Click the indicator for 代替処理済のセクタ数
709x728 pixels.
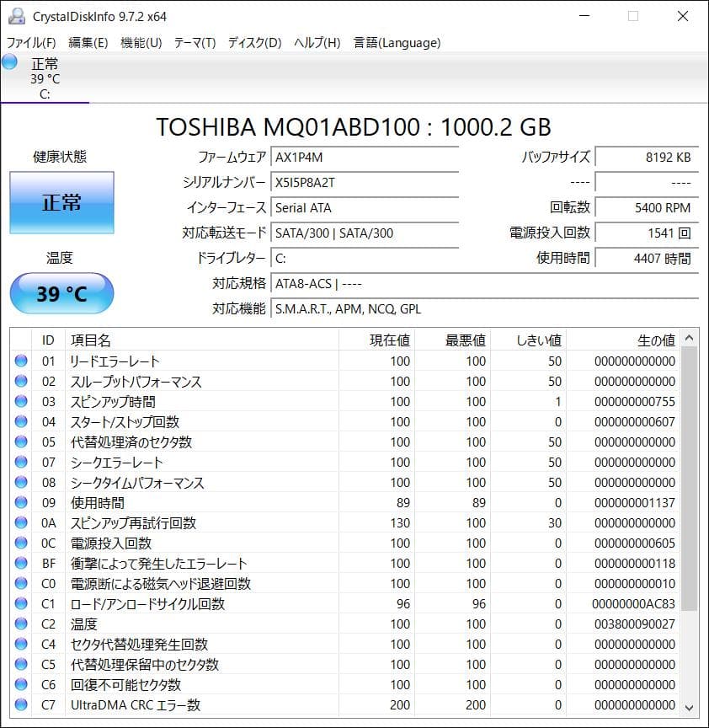tap(21, 442)
